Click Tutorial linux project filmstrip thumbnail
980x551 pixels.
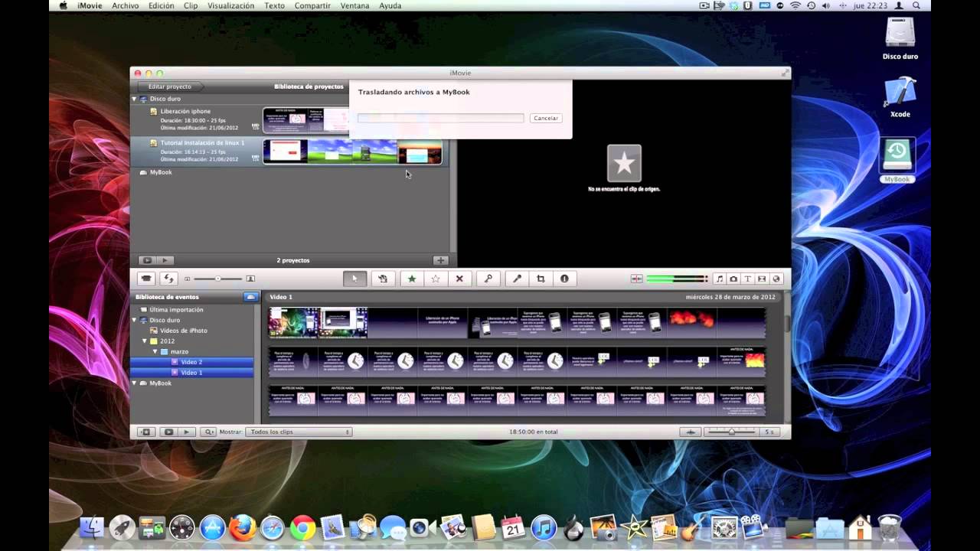(352, 152)
